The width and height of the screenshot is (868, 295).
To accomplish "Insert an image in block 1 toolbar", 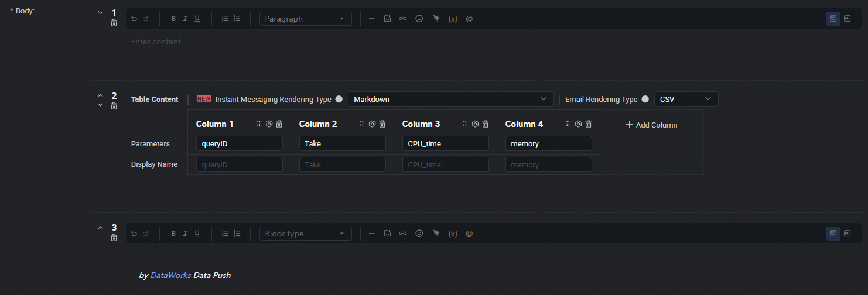I will tap(387, 19).
